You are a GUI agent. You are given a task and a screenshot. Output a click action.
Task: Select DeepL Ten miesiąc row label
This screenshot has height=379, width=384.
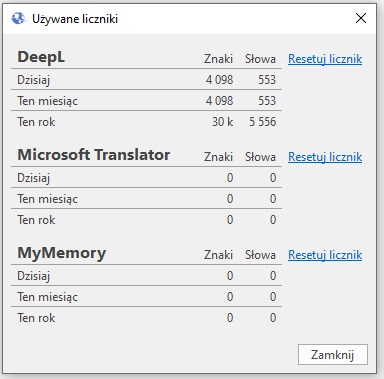(x=48, y=101)
